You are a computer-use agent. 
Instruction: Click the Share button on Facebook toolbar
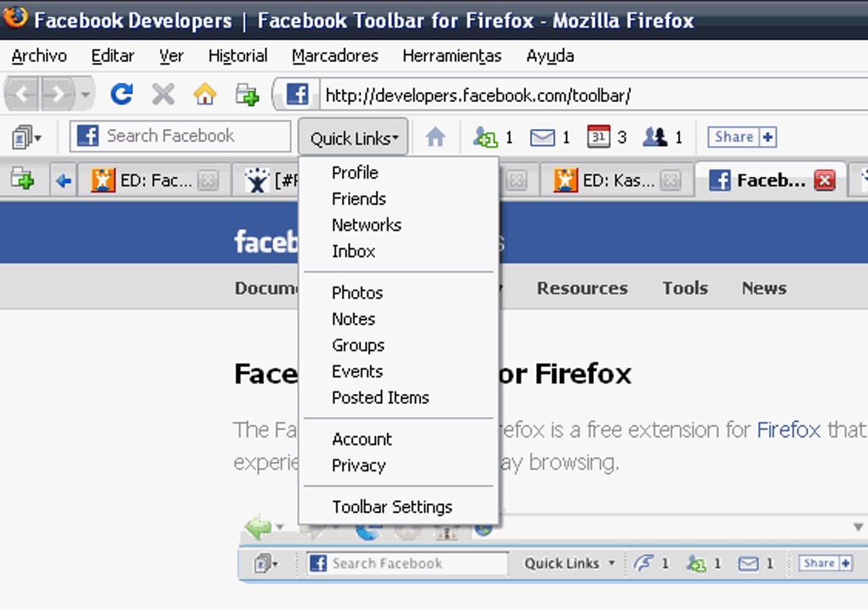tap(742, 137)
